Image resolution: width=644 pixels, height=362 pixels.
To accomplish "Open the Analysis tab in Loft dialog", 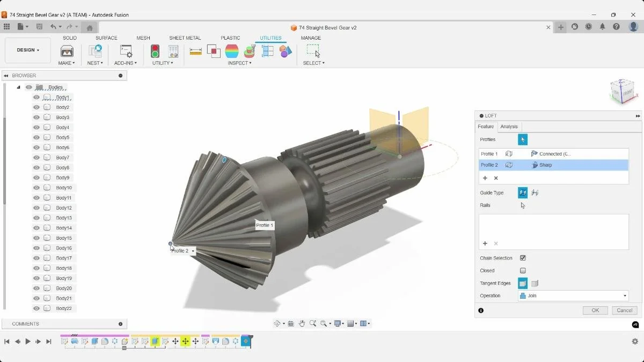I will pyautogui.click(x=509, y=127).
